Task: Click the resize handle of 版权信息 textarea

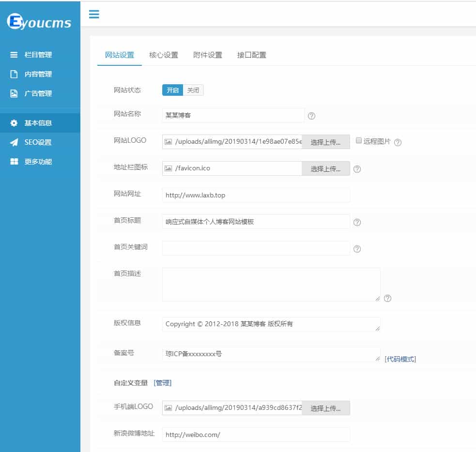Action: click(x=377, y=328)
